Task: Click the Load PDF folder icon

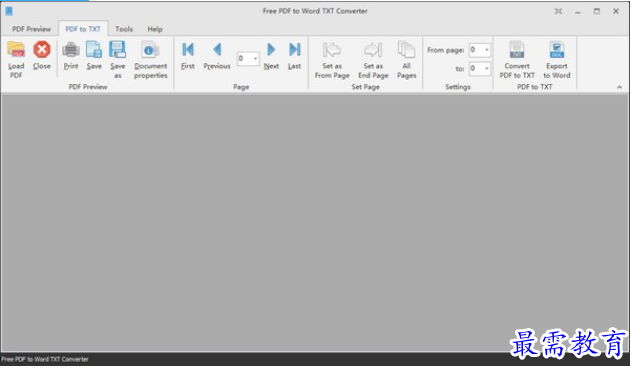Action: pos(16,50)
